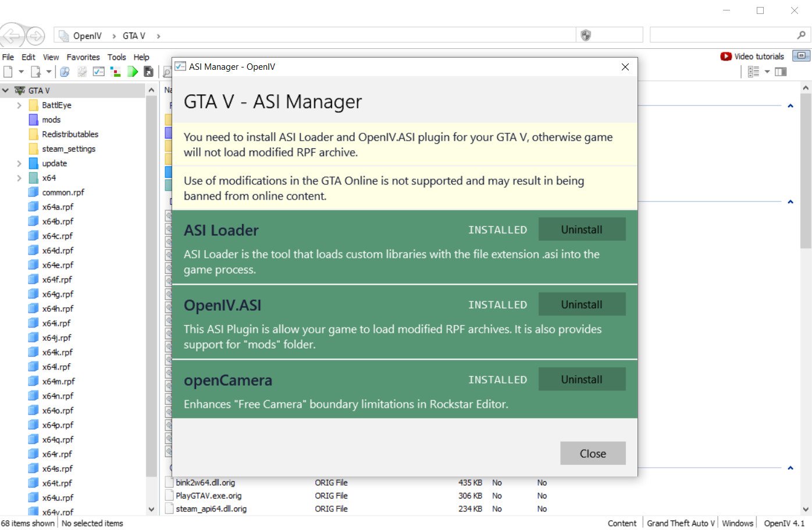Click the back navigation arrow
Viewport: 812px width, 530px height.
tap(12, 35)
